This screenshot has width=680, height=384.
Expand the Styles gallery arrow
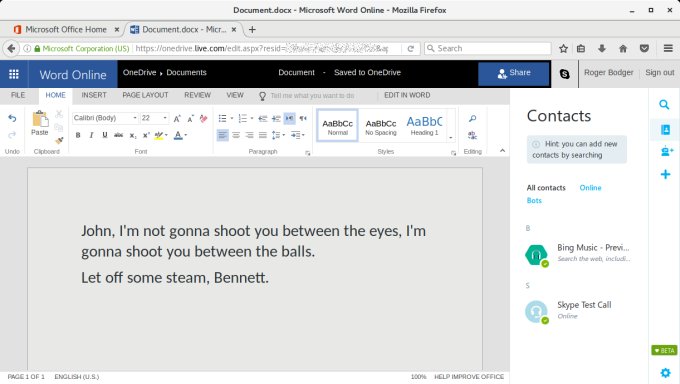[451, 138]
